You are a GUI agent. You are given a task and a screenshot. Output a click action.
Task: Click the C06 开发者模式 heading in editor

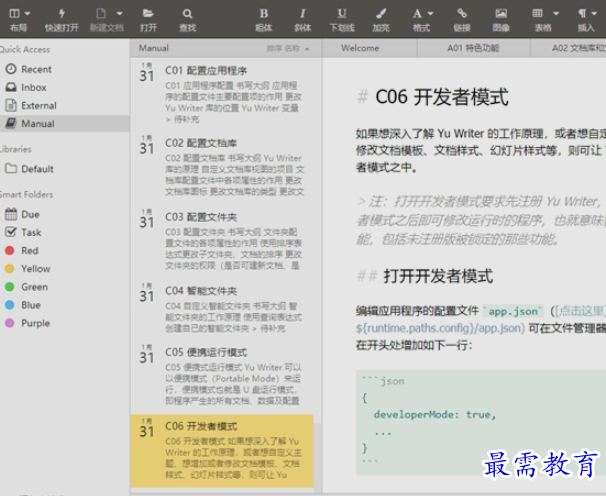[442, 97]
